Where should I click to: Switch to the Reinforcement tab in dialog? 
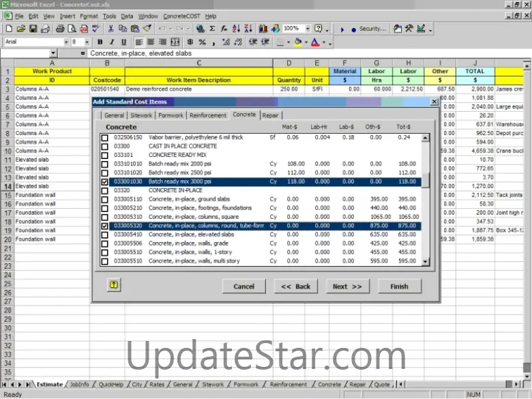pos(207,115)
